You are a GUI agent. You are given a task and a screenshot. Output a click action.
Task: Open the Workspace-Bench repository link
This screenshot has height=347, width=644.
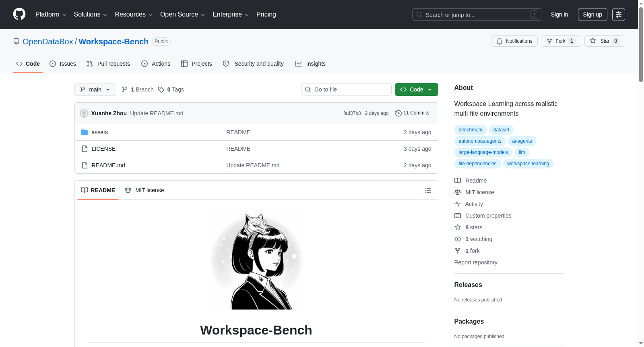click(x=114, y=42)
